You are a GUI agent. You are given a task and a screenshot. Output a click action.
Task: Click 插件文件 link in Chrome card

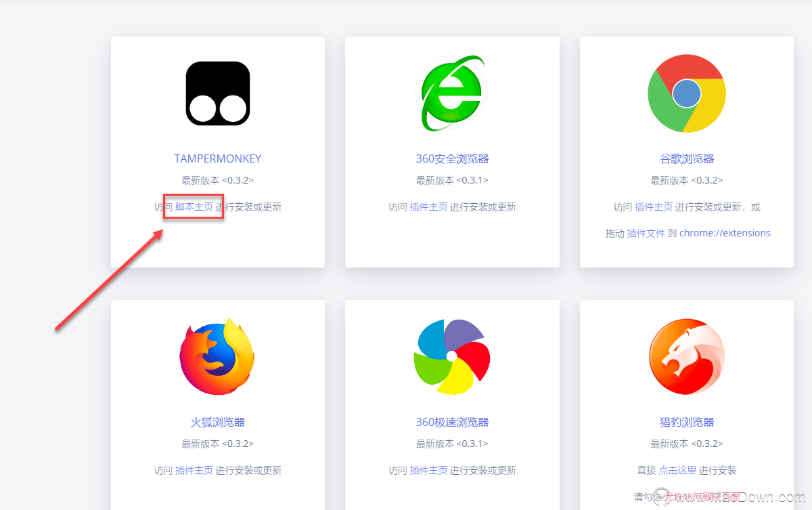[646, 233]
